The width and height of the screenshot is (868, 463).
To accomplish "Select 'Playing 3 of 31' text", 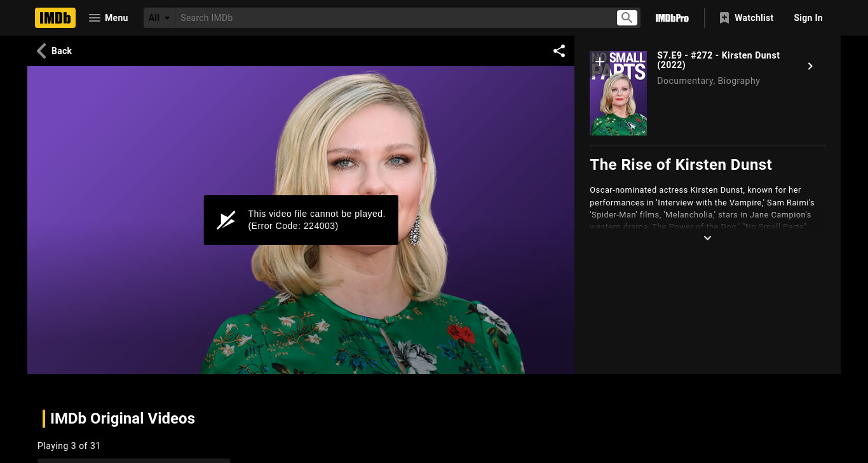I will [69, 446].
